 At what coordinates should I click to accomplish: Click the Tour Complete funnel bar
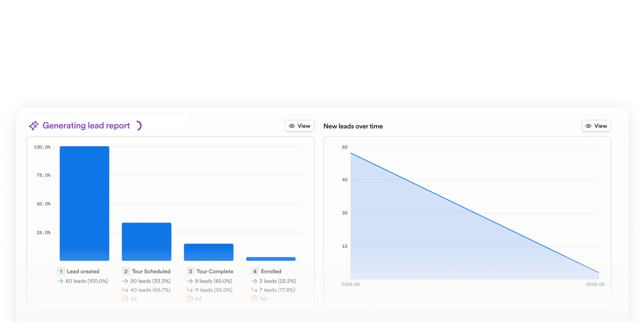[x=209, y=252]
